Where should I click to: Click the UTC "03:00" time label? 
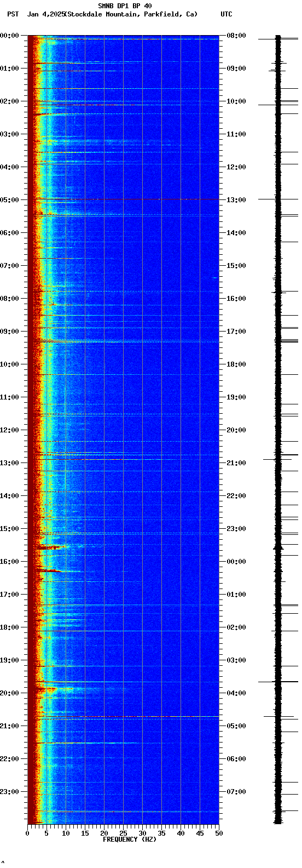[x=236, y=660]
